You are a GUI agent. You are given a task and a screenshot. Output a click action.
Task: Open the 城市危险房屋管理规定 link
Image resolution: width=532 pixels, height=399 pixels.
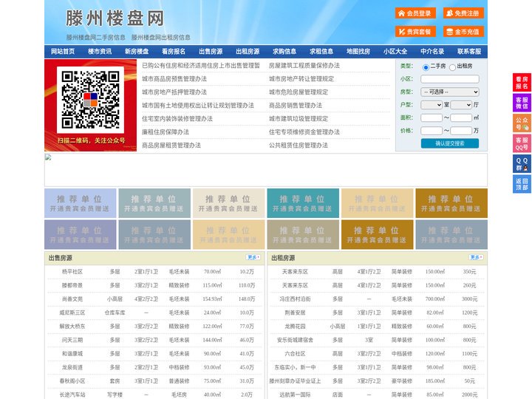[299, 92]
